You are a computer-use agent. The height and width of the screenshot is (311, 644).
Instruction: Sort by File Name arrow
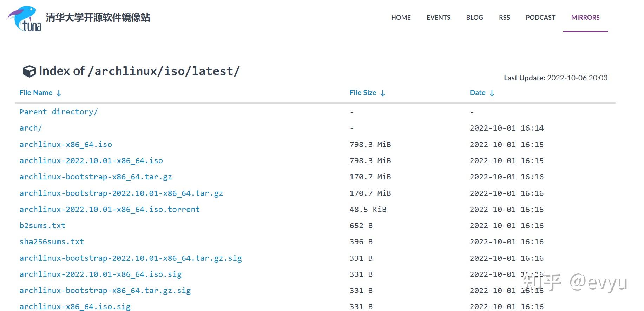59,93
